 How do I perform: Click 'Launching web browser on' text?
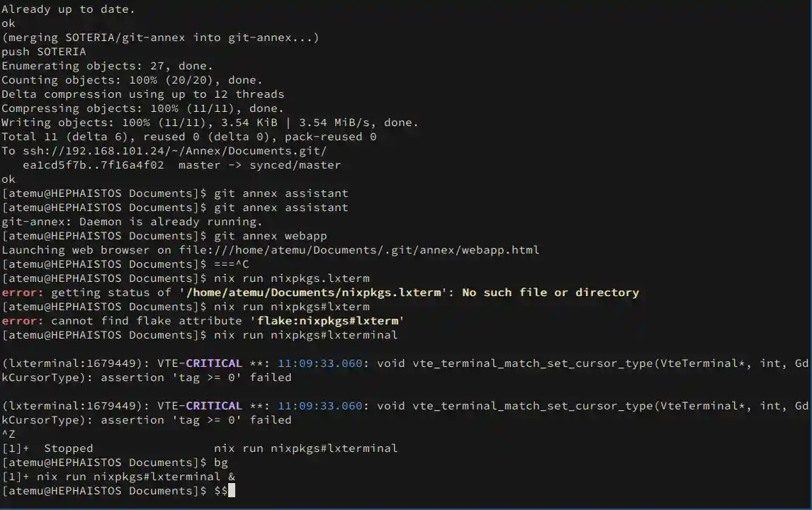pos(86,250)
